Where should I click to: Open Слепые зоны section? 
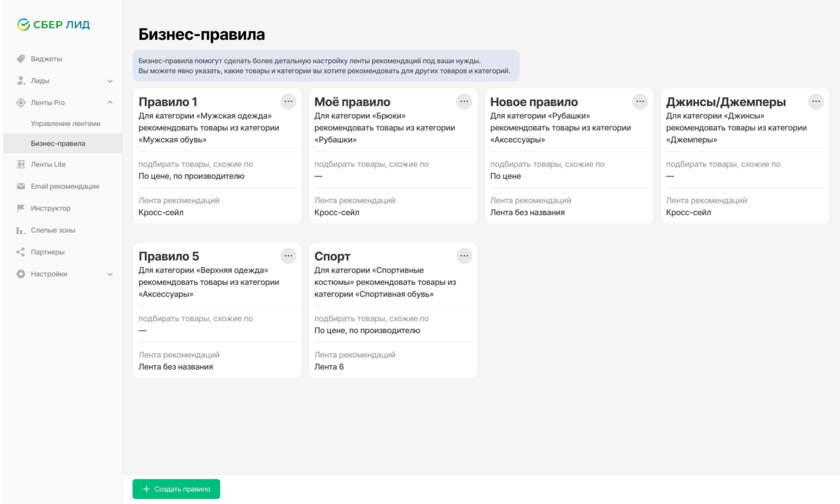coord(52,230)
